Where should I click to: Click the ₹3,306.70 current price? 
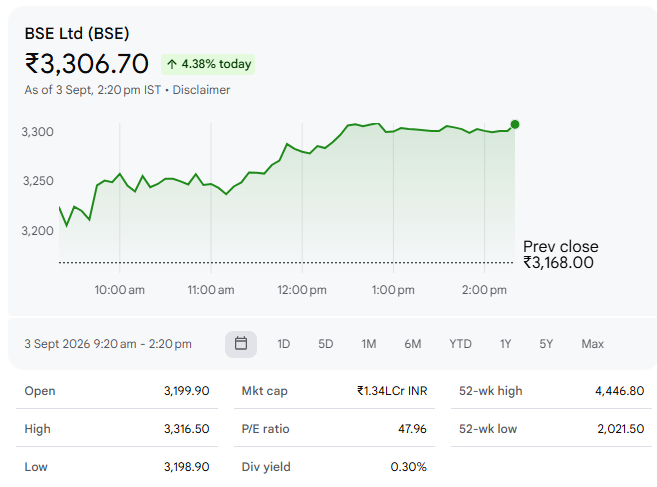pyautogui.click(x=87, y=64)
